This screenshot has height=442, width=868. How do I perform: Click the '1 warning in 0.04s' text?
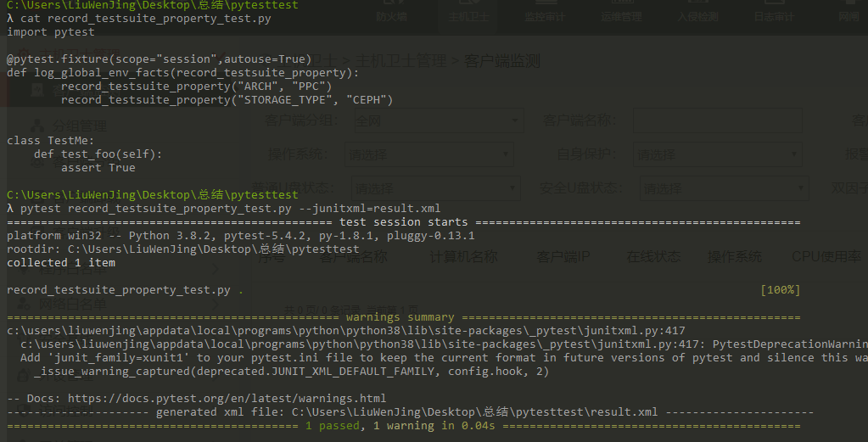click(x=434, y=425)
